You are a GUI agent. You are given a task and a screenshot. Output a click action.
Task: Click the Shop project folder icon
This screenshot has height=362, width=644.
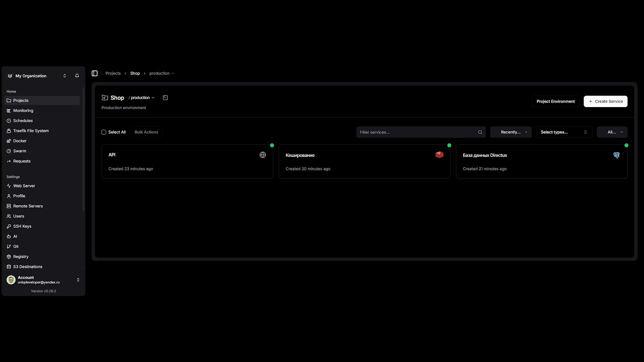pyautogui.click(x=105, y=98)
